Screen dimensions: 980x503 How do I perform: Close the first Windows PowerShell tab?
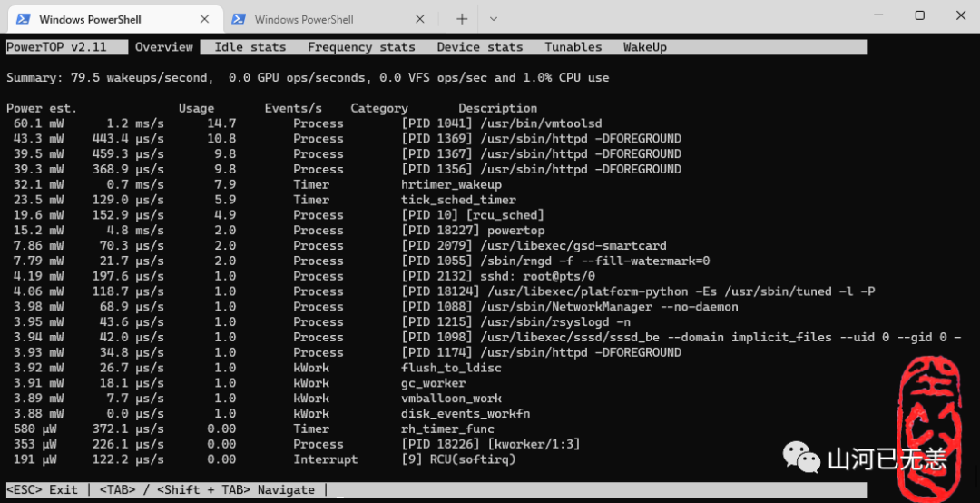[x=204, y=19]
